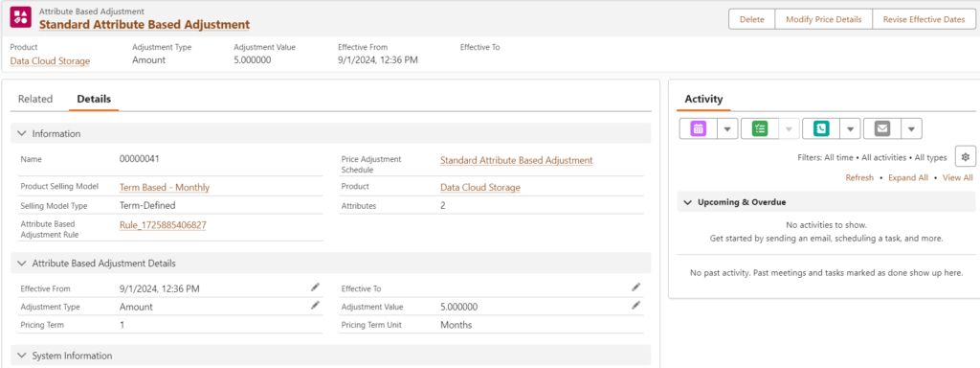Click the View All link
Image resolution: width=980 pixels, height=368 pixels.
[957, 177]
